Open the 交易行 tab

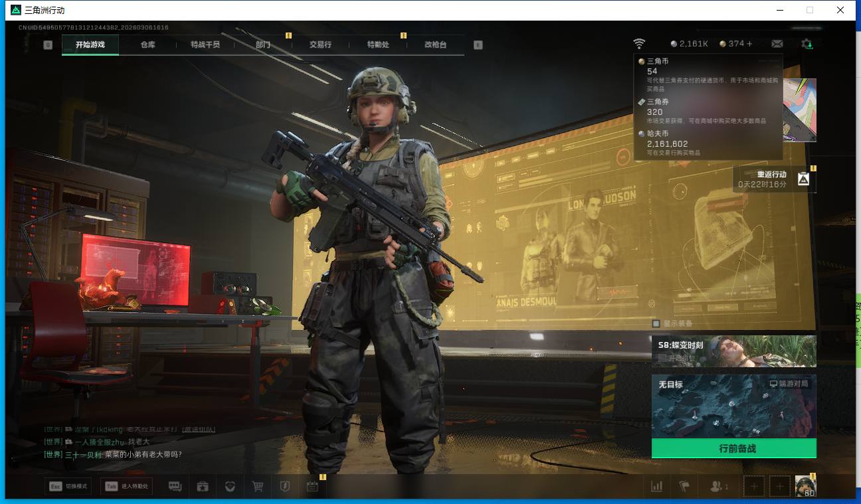pyautogui.click(x=320, y=44)
